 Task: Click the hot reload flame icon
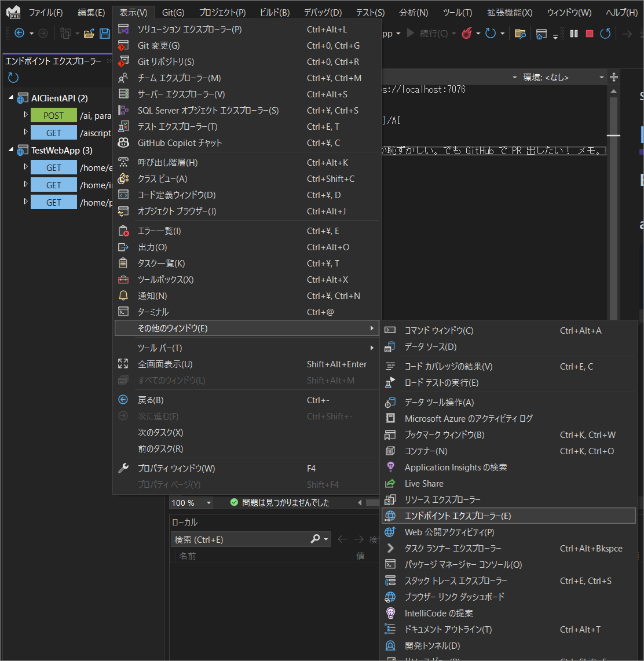[467, 33]
